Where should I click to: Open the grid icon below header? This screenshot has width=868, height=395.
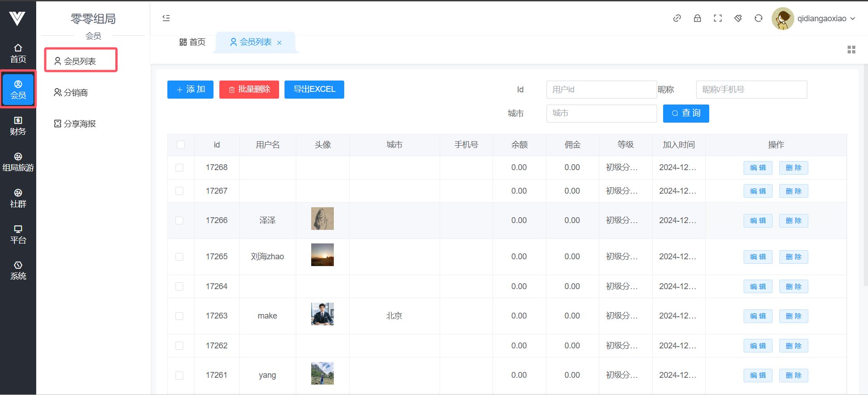[851, 50]
